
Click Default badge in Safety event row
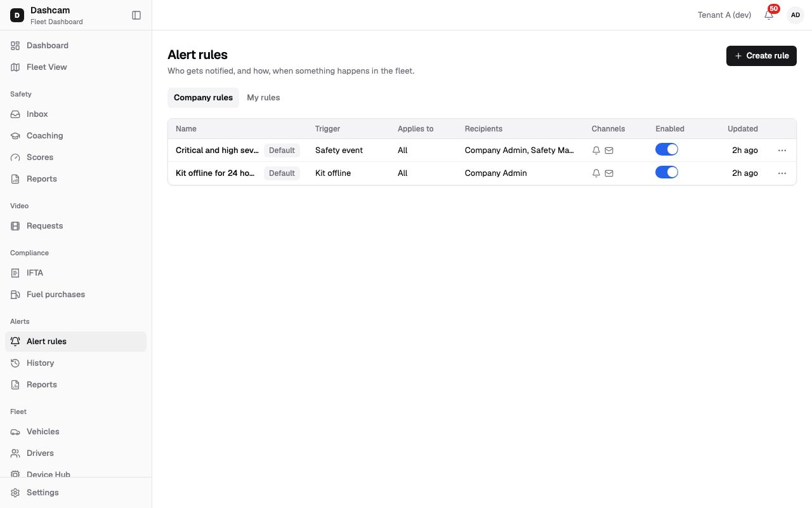(x=282, y=150)
